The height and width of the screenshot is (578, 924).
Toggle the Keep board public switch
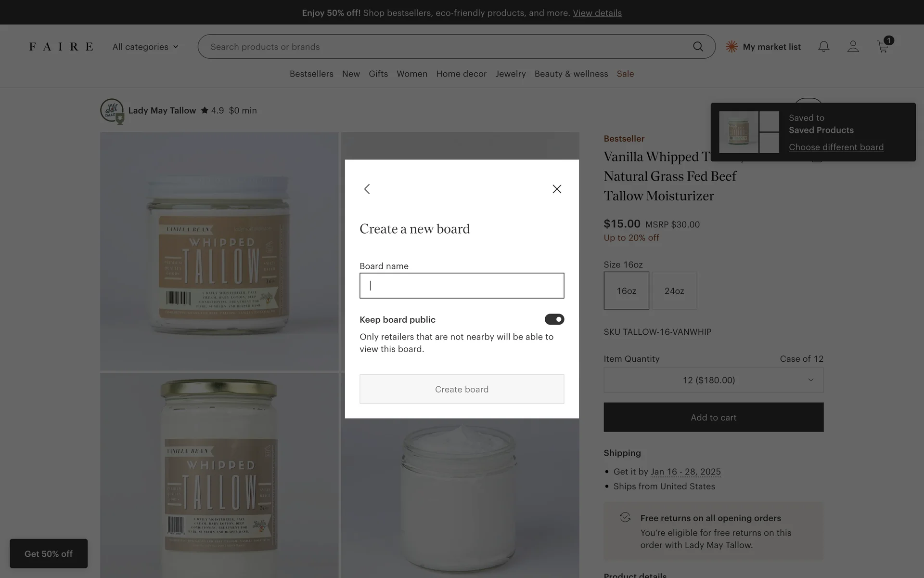(554, 319)
